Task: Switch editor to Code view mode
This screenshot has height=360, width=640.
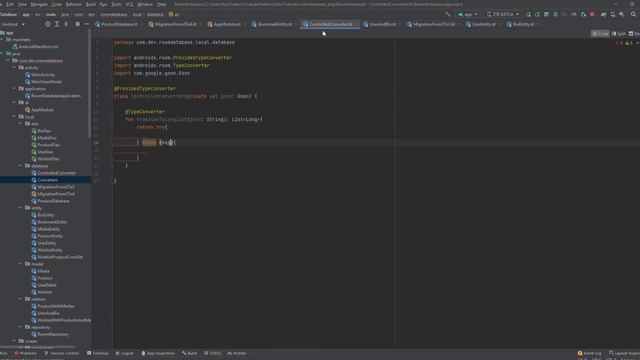Action: click(600, 34)
